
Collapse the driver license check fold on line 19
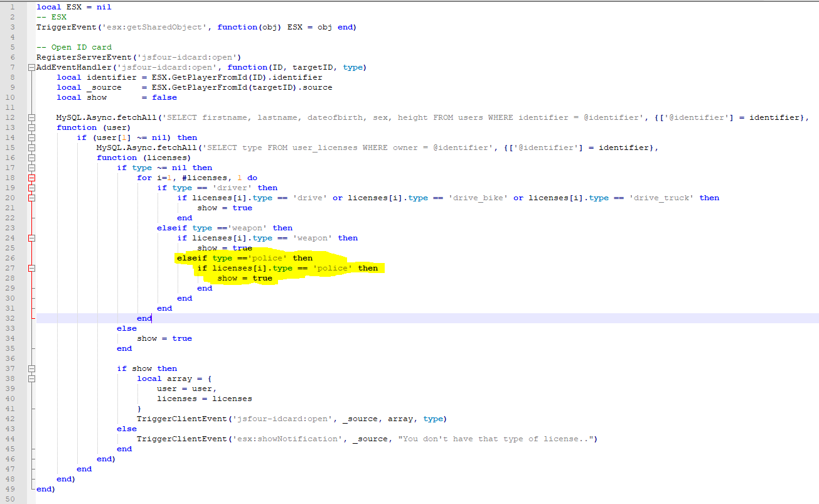click(31, 188)
